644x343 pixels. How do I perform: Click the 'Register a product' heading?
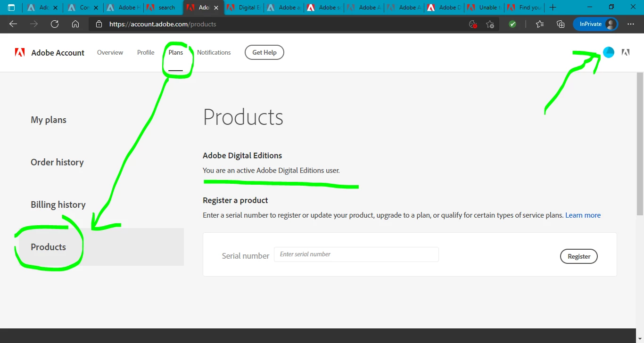(235, 200)
